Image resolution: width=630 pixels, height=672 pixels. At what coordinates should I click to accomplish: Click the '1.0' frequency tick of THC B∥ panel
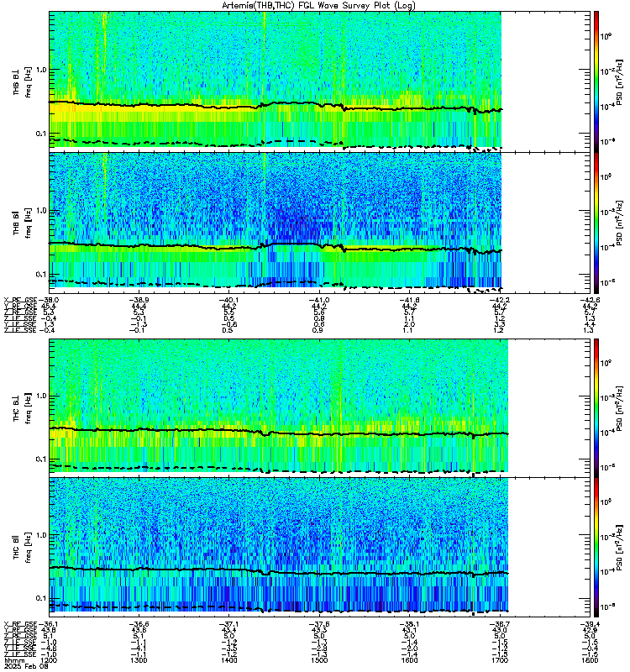coord(41,535)
